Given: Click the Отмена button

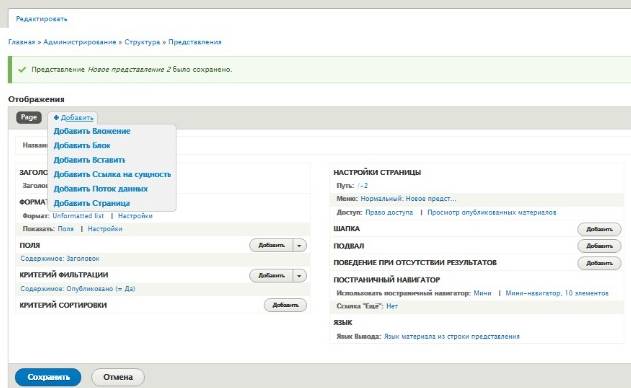Looking at the screenshot, I should pyautogui.click(x=118, y=378).
